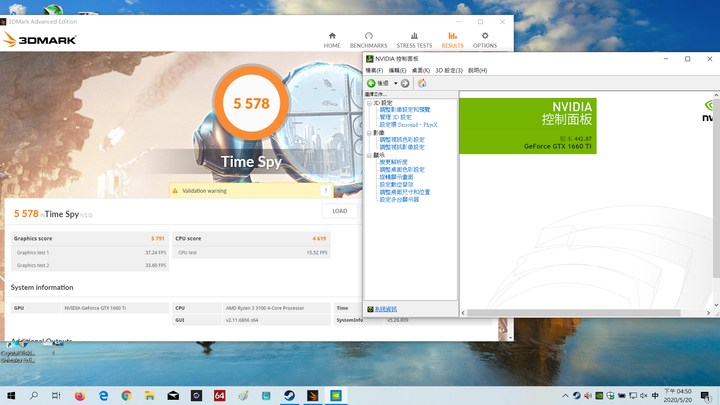720x405 pixels.
Task: Collapse the 影像 tree node
Action: [369, 133]
